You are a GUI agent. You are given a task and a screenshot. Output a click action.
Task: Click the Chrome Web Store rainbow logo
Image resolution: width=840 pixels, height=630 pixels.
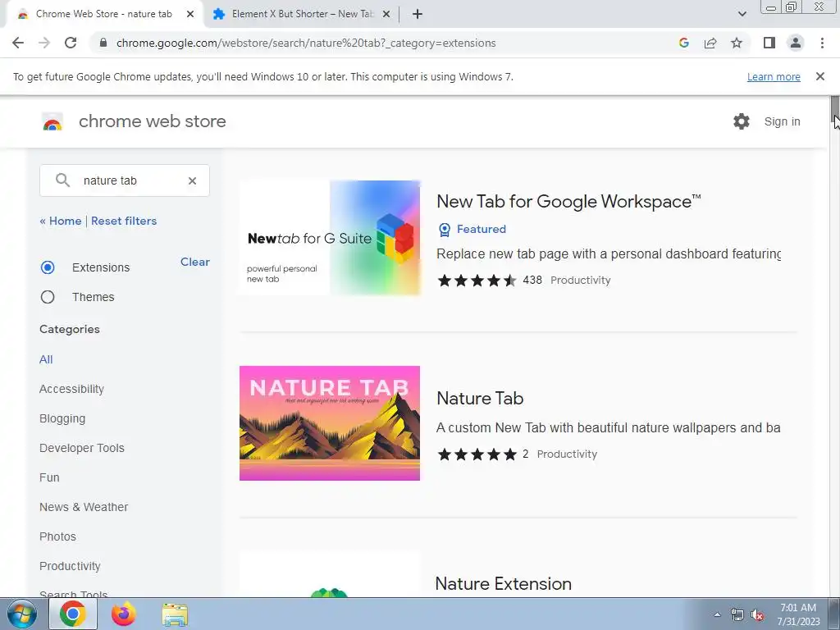pyautogui.click(x=52, y=122)
